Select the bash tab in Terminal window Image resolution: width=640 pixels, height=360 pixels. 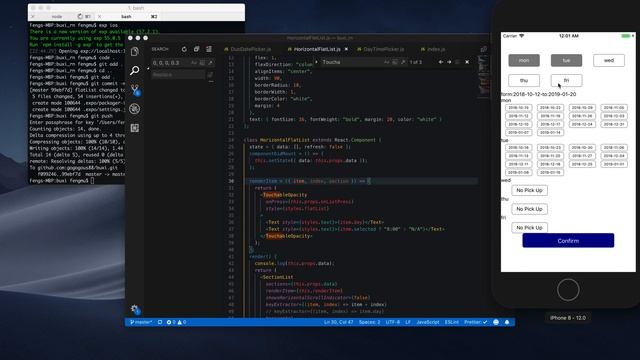click(x=127, y=17)
